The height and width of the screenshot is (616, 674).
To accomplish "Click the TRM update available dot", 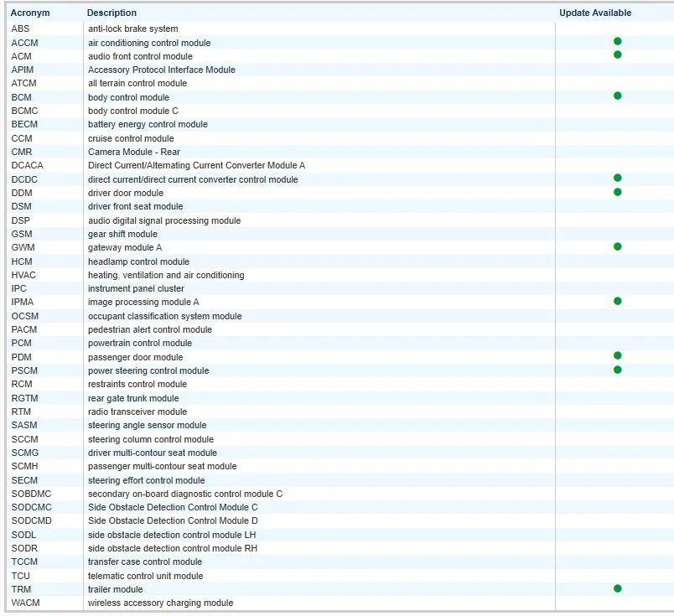I will point(617,588).
